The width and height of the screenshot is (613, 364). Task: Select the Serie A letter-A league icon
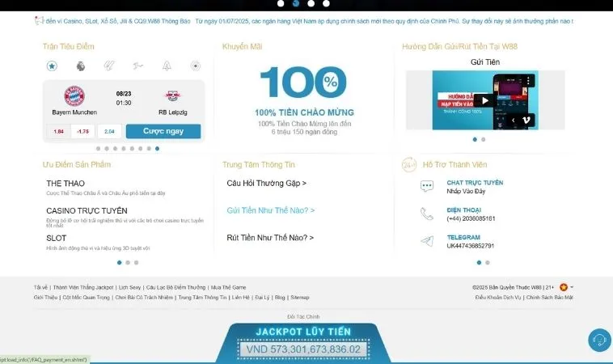(167, 66)
